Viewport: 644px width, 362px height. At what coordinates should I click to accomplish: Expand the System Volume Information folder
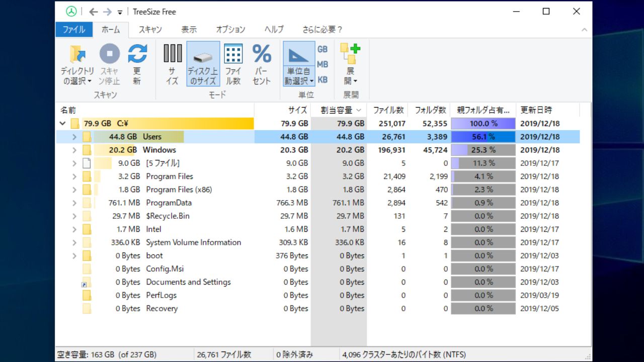point(74,242)
